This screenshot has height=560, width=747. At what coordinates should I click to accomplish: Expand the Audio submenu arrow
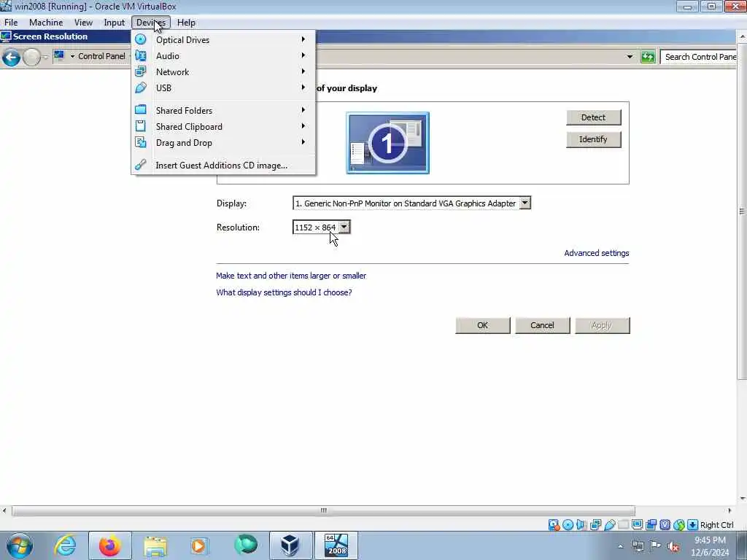point(303,55)
